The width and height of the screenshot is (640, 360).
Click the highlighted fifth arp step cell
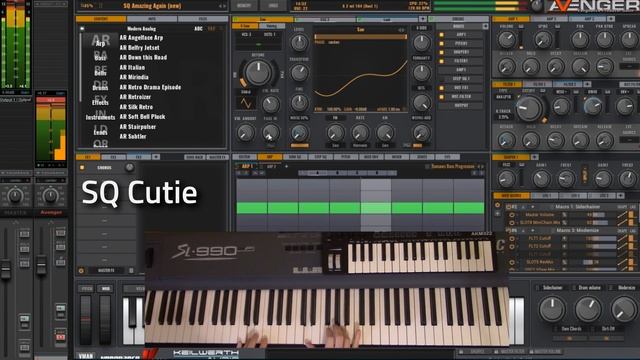[376, 208]
